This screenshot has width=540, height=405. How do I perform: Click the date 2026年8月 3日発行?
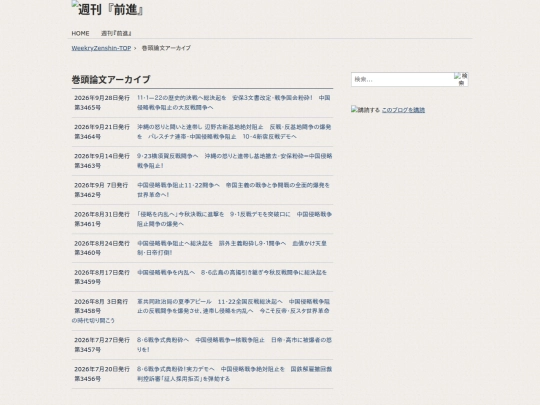point(101,301)
